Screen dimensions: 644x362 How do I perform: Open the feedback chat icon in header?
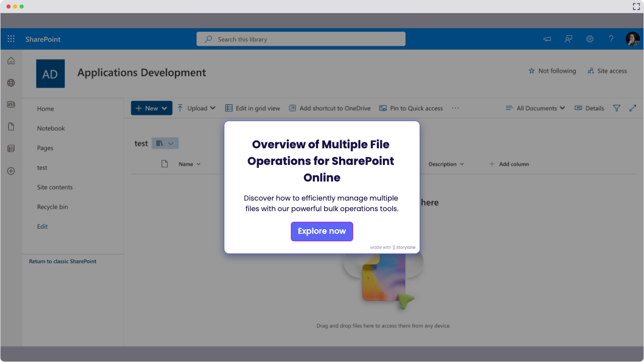569,39
